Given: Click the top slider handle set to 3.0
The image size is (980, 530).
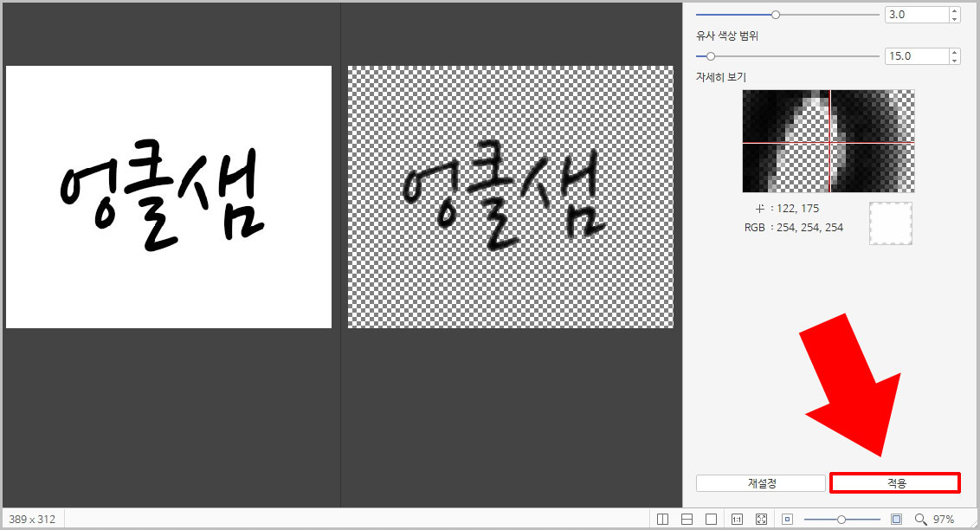Looking at the screenshot, I should [x=775, y=14].
